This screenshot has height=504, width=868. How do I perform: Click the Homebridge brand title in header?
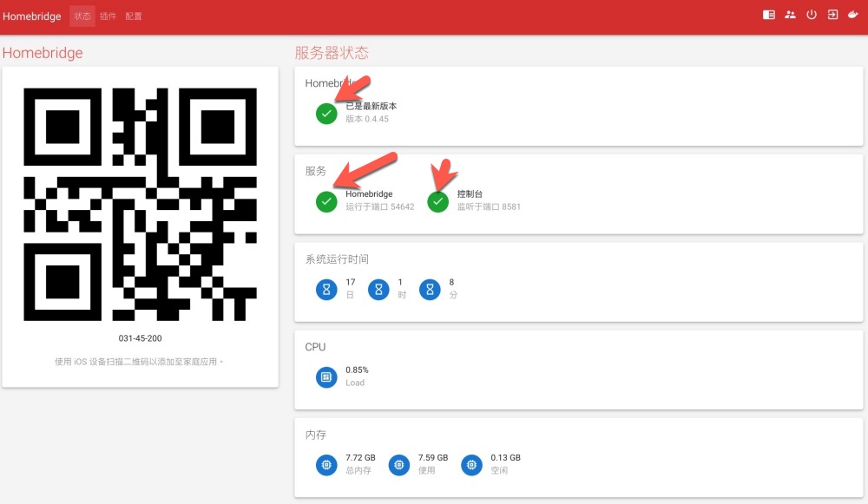(31, 16)
